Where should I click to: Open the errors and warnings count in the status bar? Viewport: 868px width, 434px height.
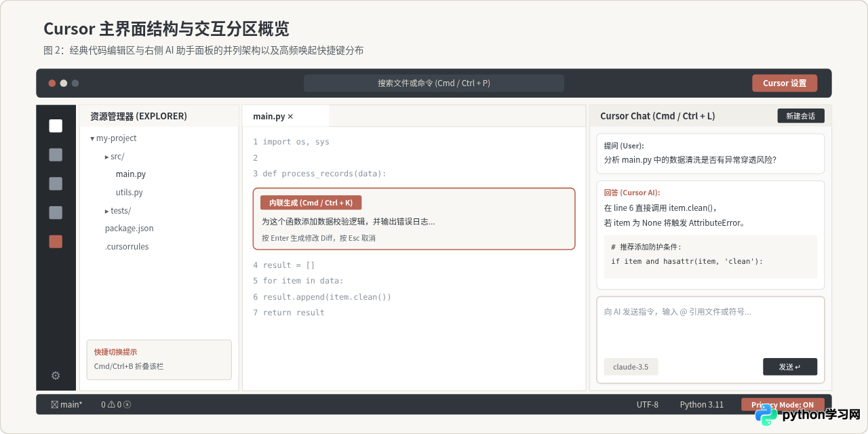pos(116,404)
